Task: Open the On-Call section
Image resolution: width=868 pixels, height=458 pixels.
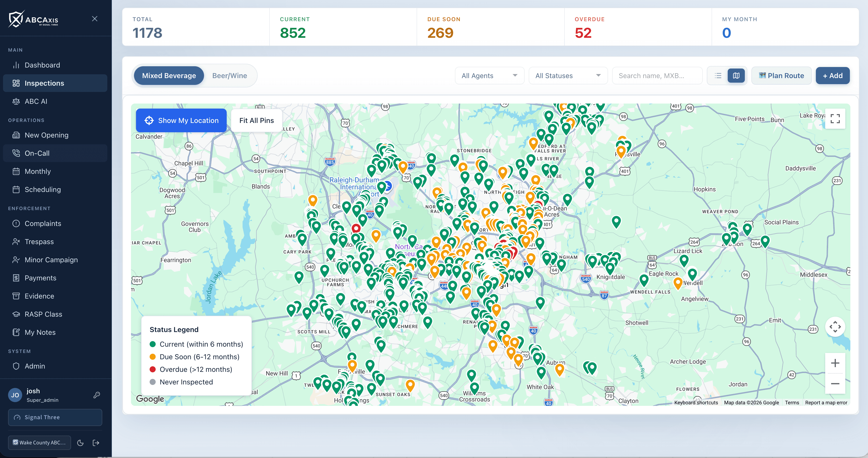Action: (55, 153)
